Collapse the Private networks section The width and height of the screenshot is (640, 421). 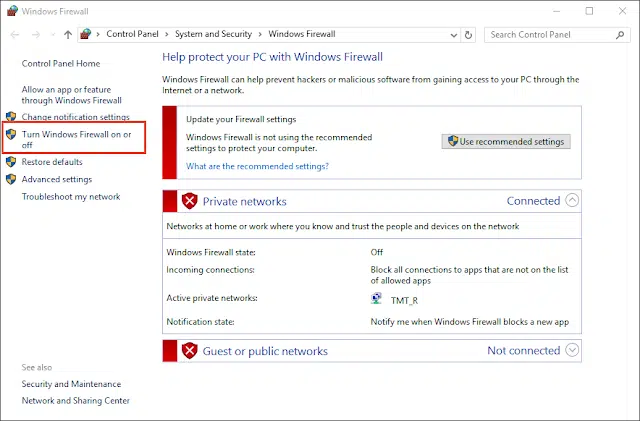click(572, 200)
